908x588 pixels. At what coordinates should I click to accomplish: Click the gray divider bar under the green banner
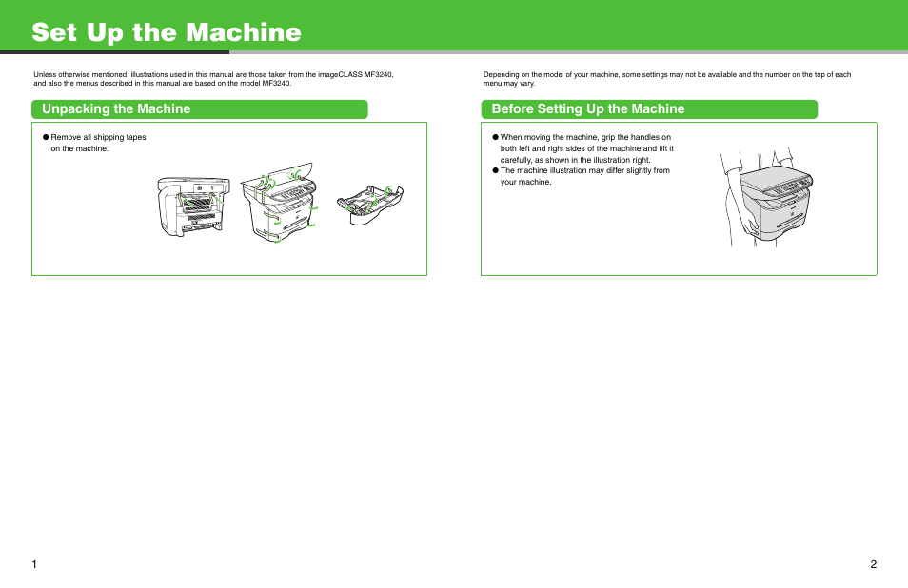click(x=571, y=52)
